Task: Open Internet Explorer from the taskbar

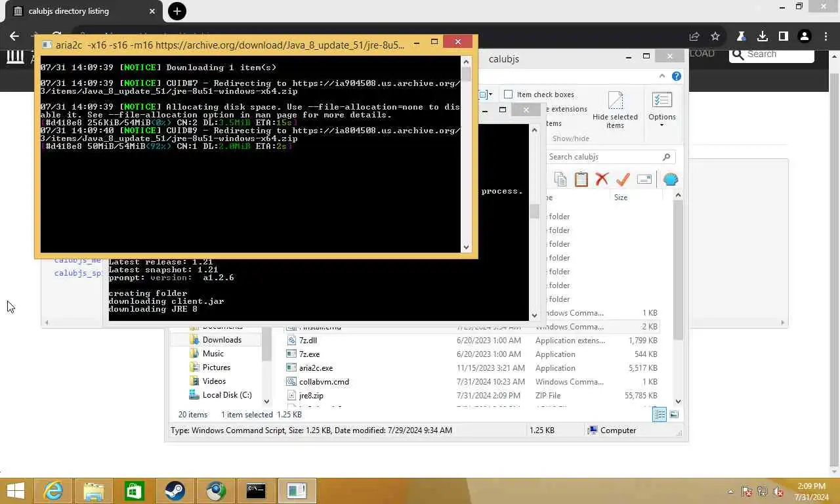Action: coord(53,491)
